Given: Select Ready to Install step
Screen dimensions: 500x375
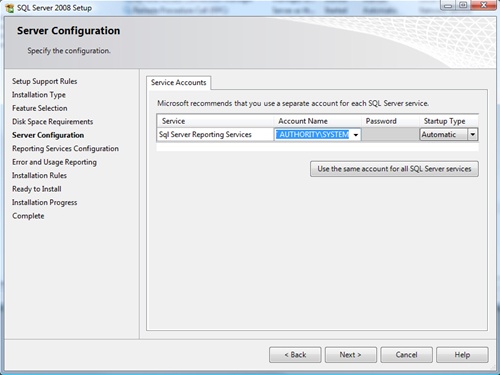Looking at the screenshot, I should point(37,189).
